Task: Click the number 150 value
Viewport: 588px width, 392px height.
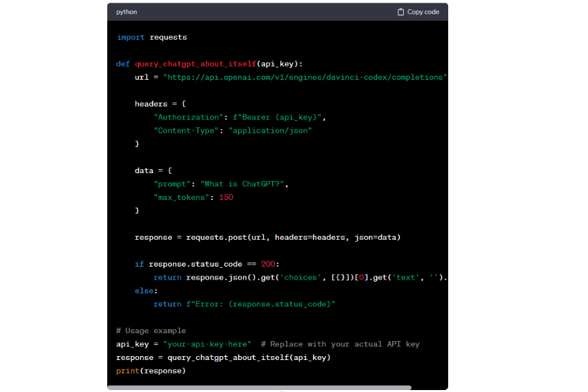Action: pyautogui.click(x=226, y=197)
